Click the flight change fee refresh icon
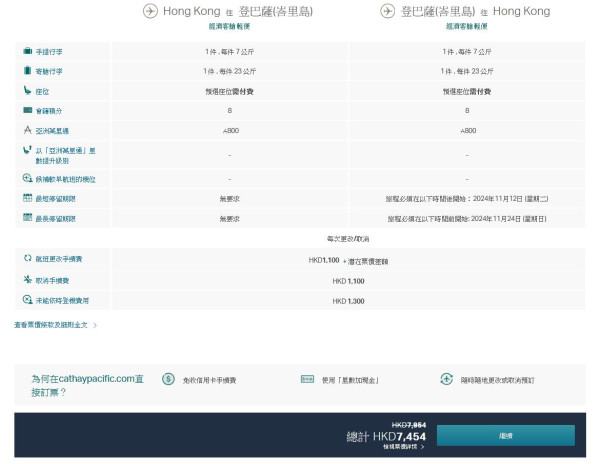The width and height of the screenshot is (600, 464). 27,258
